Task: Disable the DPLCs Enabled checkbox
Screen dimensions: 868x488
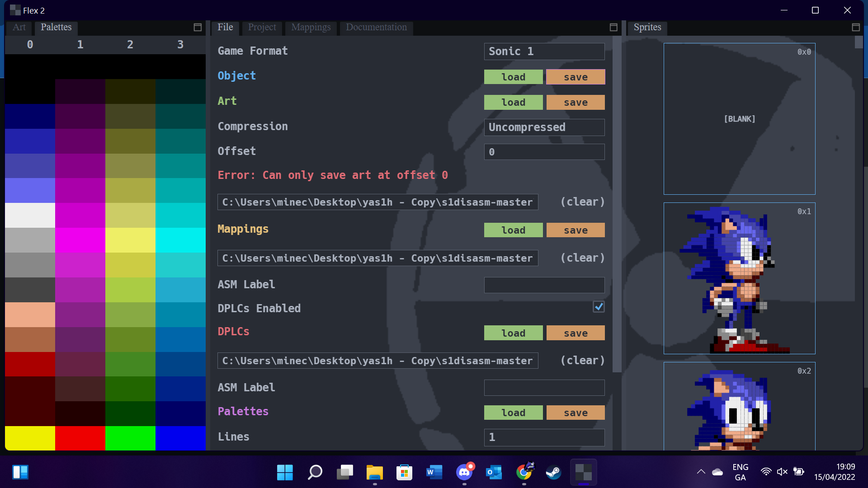Action: point(599,307)
